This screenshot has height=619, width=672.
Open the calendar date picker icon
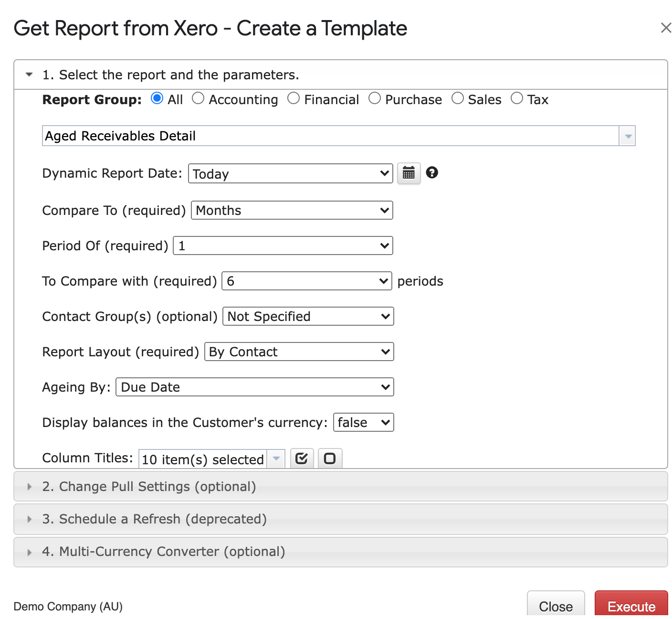pyautogui.click(x=409, y=173)
